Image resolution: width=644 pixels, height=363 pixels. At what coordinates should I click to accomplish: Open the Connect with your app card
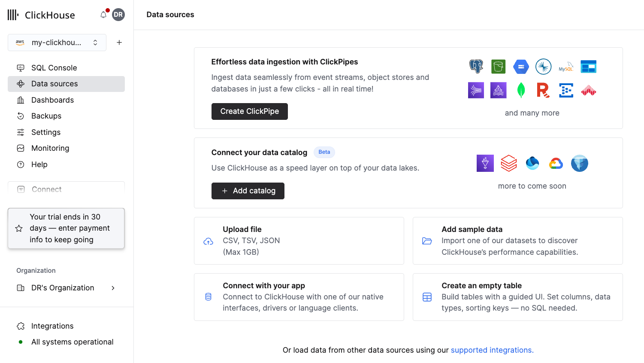299,297
